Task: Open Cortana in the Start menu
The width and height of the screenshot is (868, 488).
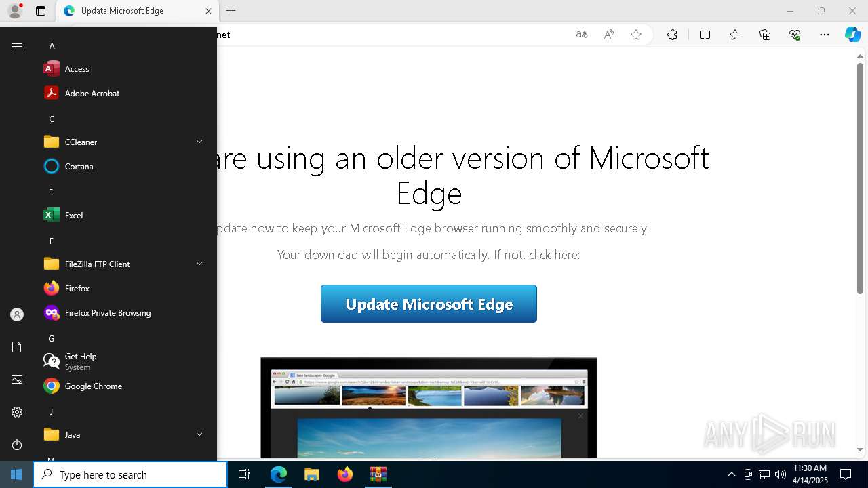Action: point(126,166)
